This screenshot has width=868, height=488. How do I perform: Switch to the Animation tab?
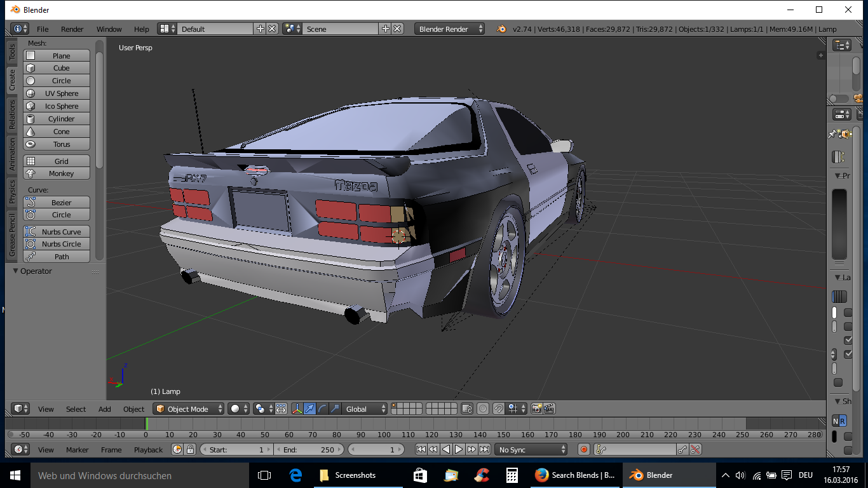11,154
